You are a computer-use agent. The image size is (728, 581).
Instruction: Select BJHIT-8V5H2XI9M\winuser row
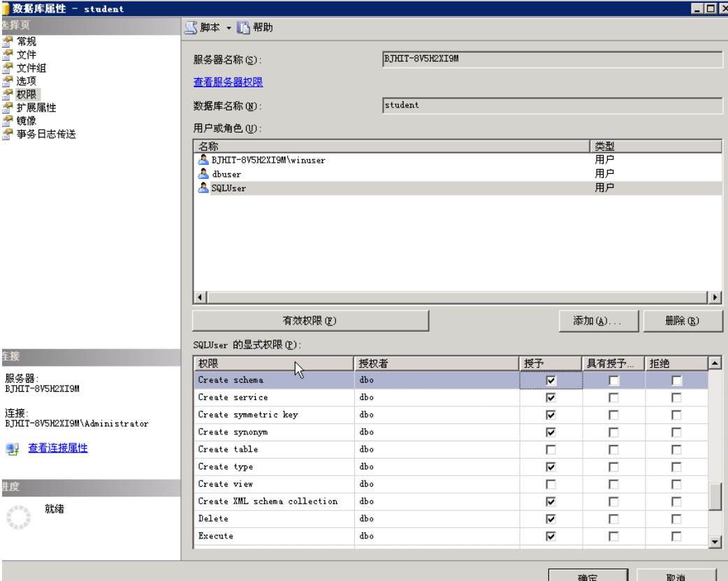(x=458, y=160)
